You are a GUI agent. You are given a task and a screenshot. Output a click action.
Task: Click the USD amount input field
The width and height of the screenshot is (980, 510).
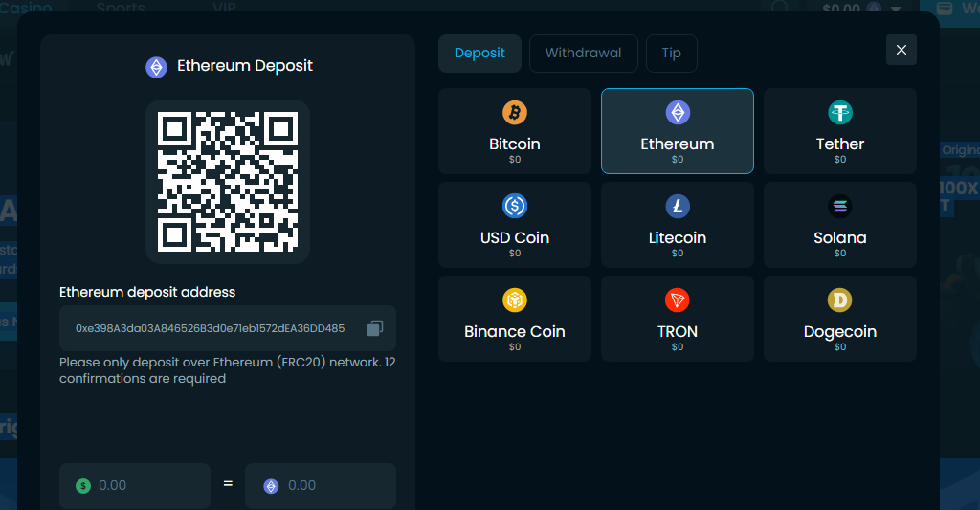point(144,485)
